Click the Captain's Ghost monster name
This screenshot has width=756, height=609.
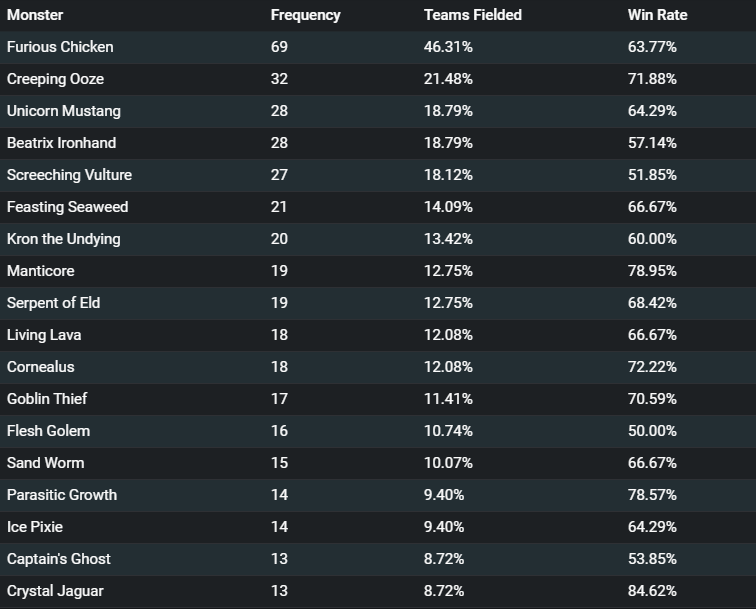58,559
